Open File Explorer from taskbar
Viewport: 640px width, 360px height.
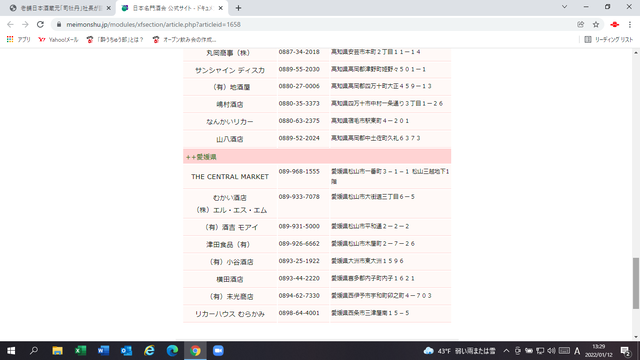(x=57, y=351)
